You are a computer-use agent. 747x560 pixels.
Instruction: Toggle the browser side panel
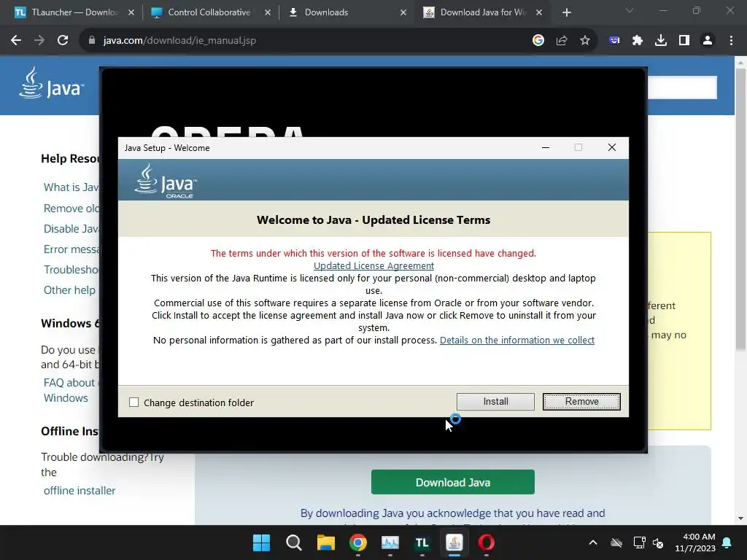click(684, 41)
